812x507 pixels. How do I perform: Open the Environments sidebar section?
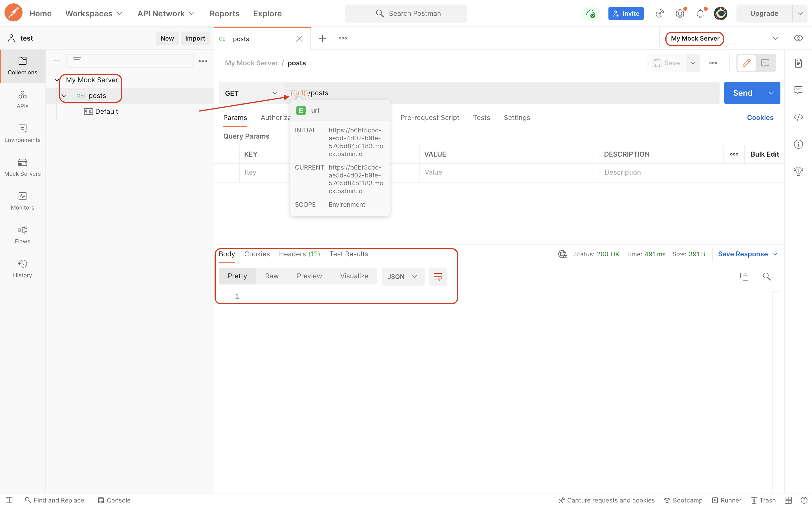pos(22,133)
